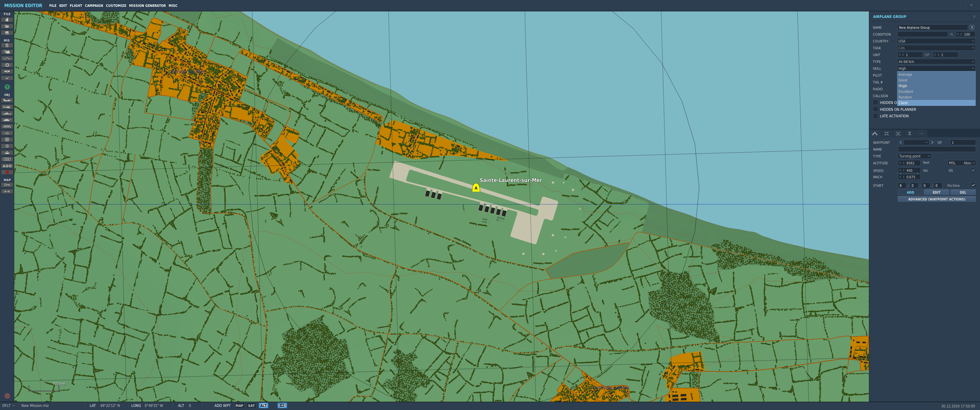Viewport: 980px width, 410px height.
Task: Select static object bridge icon tool
Action: click(7, 126)
